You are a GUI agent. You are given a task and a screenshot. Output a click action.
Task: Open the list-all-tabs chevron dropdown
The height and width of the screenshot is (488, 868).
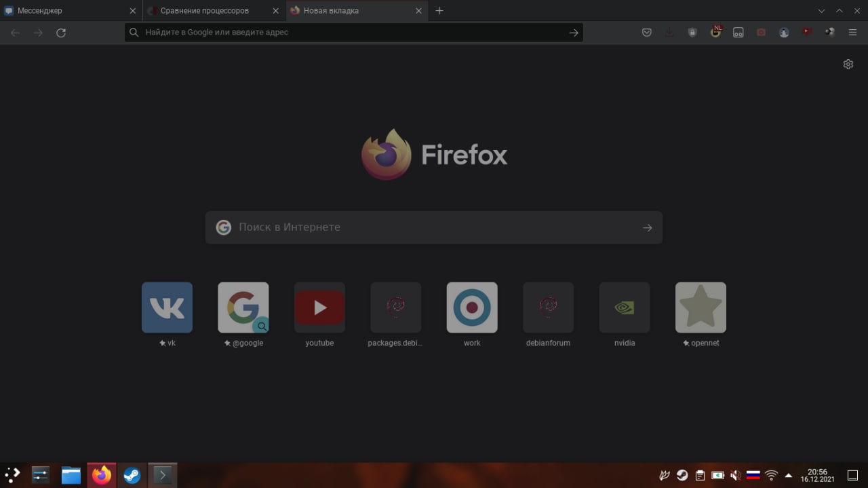(x=822, y=11)
